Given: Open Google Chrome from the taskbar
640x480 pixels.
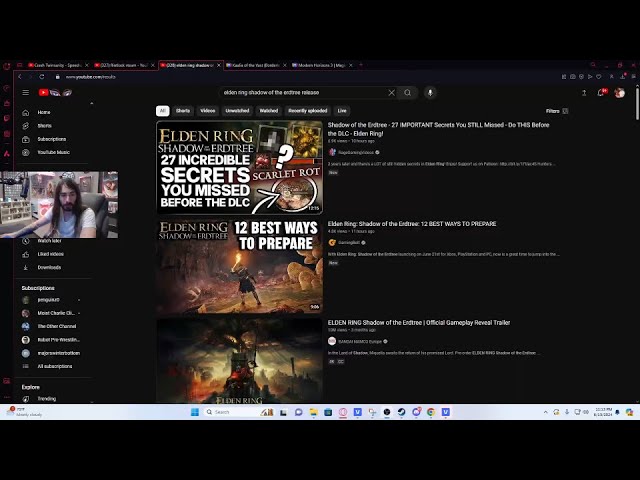Looking at the screenshot, I should (x=431, y=412).
